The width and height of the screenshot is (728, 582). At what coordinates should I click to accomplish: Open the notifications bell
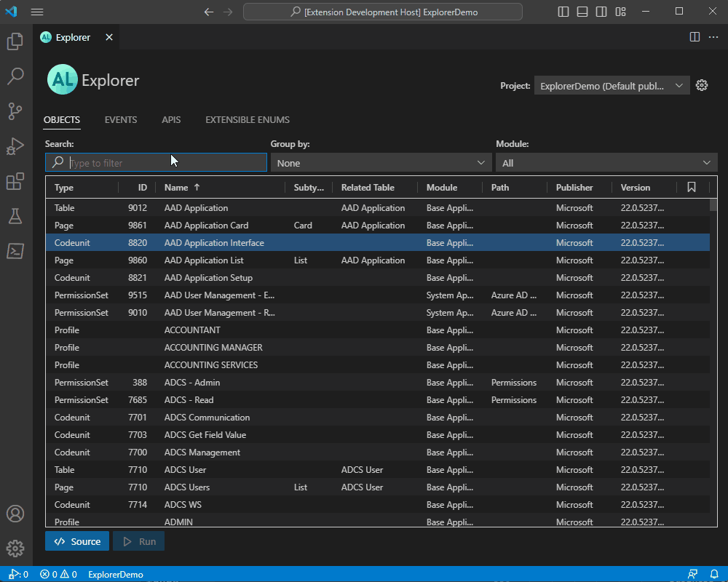(x=714, y=574)
